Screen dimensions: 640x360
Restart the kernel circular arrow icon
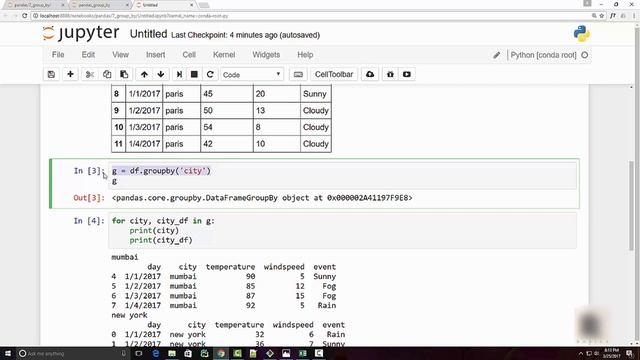click(210, 74)
